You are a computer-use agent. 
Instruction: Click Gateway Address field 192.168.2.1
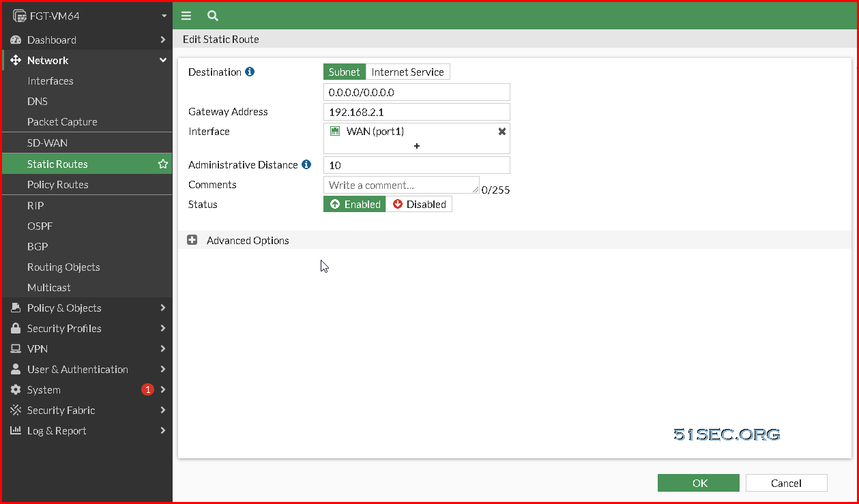coord(417,112)
